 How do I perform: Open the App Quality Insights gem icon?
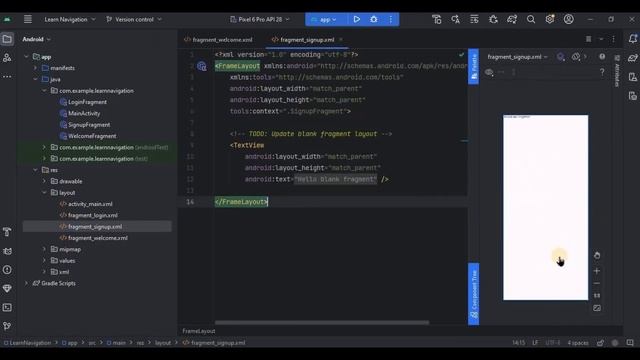click(x=7, y=289)
